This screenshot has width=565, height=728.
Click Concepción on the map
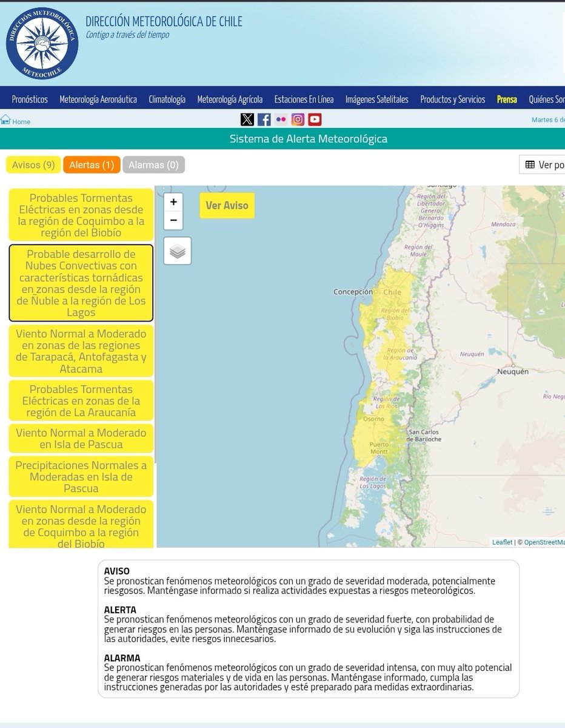coord(353,292)
